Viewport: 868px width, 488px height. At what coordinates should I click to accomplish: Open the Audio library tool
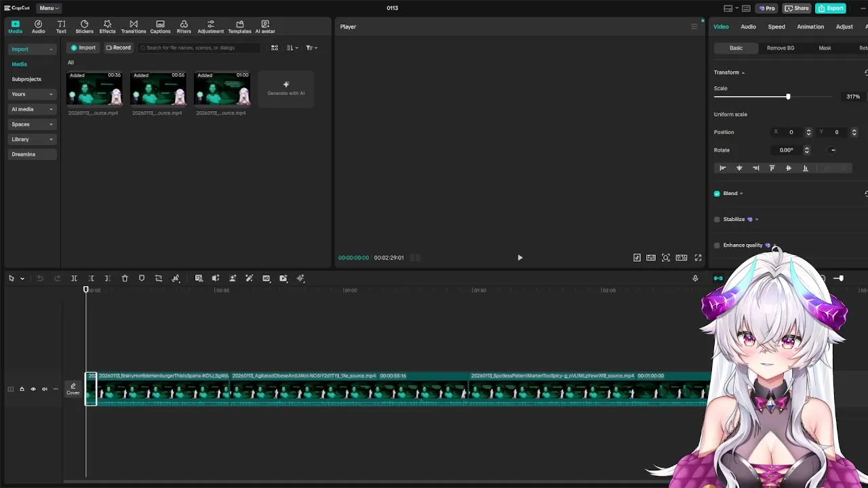coord(38,26)
